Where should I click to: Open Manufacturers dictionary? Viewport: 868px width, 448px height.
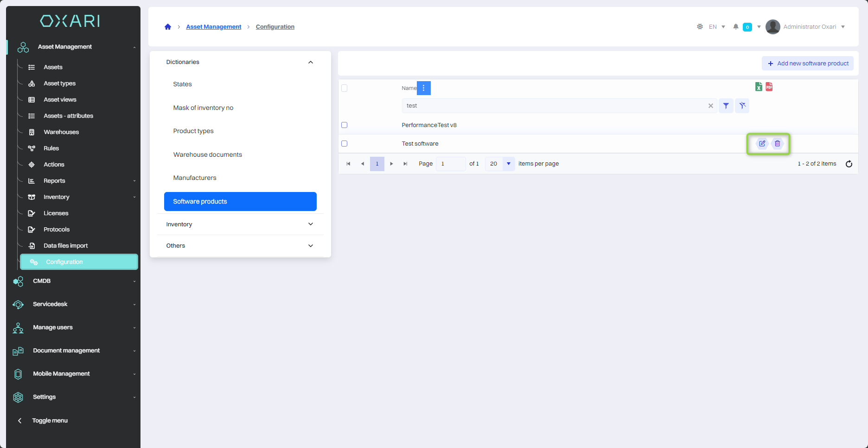[195, 178]
